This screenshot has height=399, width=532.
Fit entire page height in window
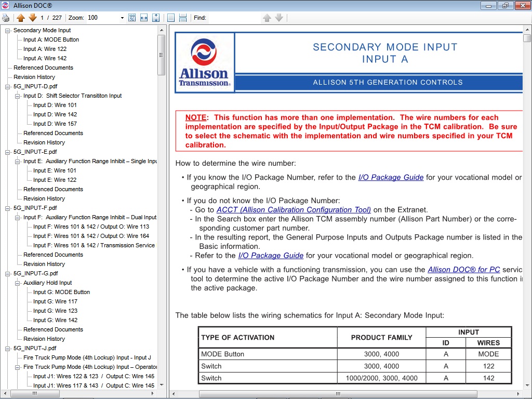coord(155,17)
